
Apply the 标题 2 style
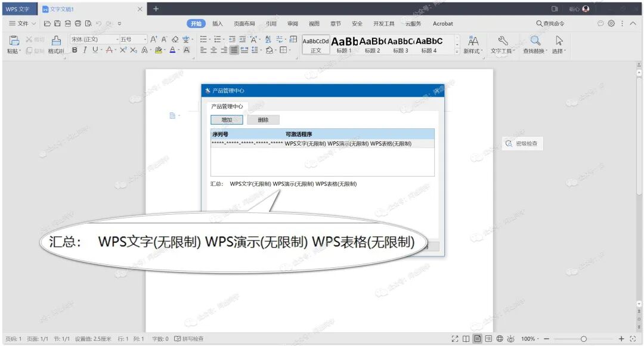[x=373, y=44]
